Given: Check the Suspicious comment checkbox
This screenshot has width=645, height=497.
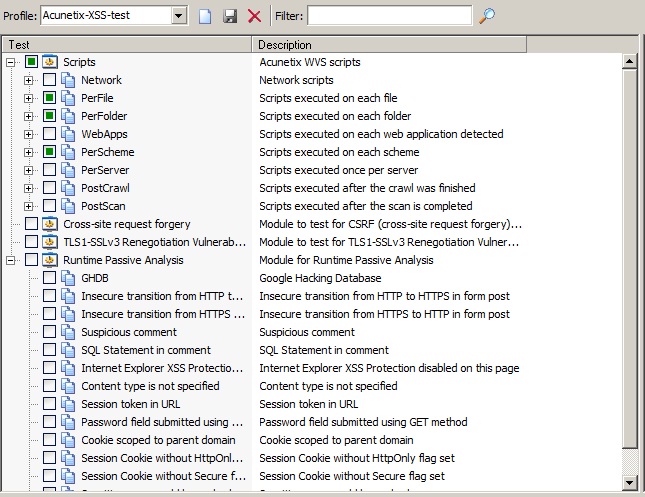Looking at the screenshot, I should tap(49, 332).
